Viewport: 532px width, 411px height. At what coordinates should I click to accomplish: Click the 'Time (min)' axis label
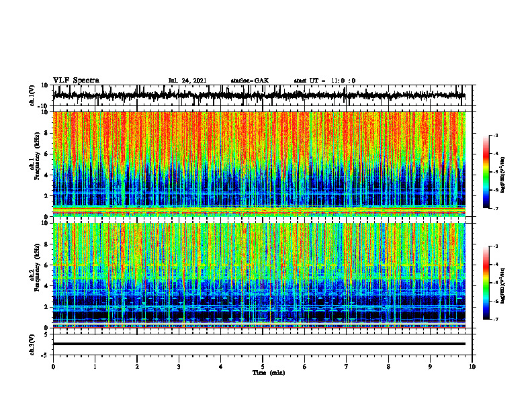(x=269, y=373)
